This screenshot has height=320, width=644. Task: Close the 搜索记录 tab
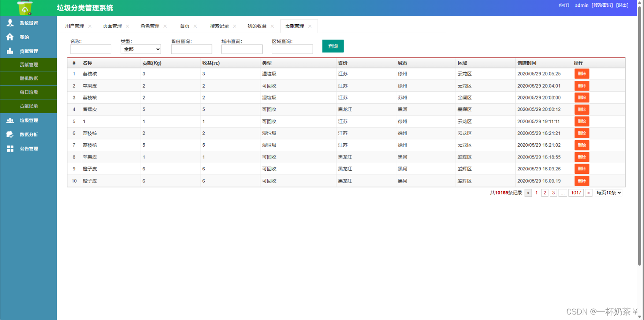point(234,26)
